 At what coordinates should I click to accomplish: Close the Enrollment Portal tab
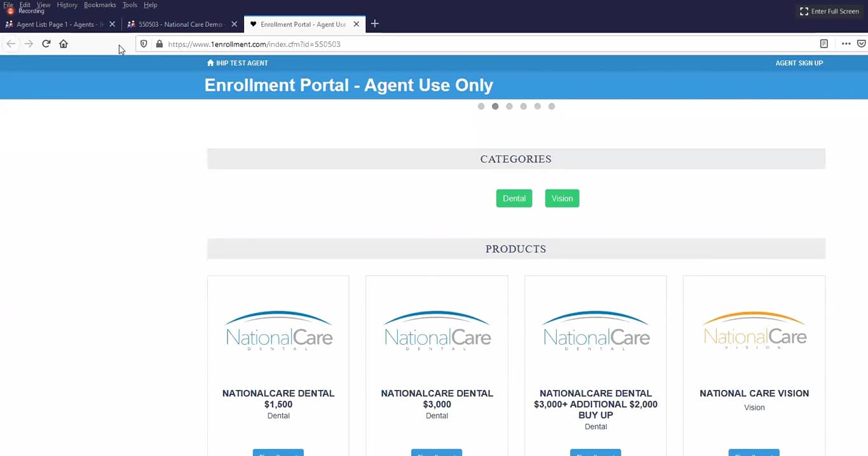(356, 24)
